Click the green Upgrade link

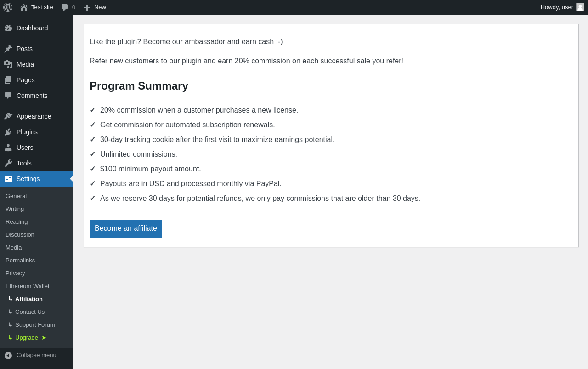27,338
